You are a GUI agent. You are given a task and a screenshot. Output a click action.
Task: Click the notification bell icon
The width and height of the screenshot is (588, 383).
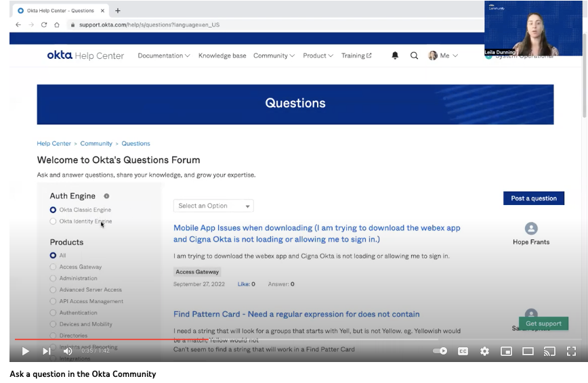click(x=395, y=55)
